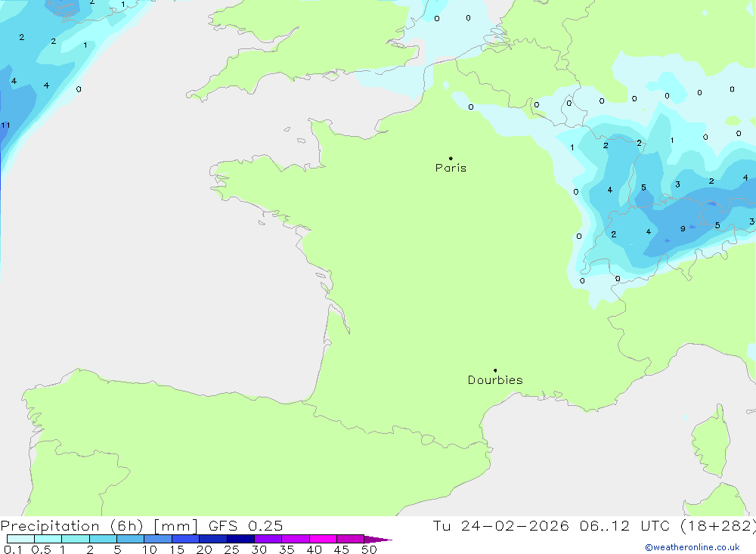Viewport: 756px width, 554px height.
Task: Click legend scale label "50"
Action: click(x=369, y=549)
